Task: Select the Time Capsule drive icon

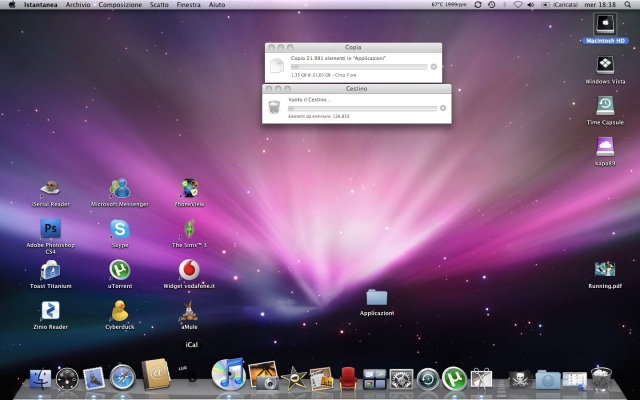Action: [x=605, y=106]
